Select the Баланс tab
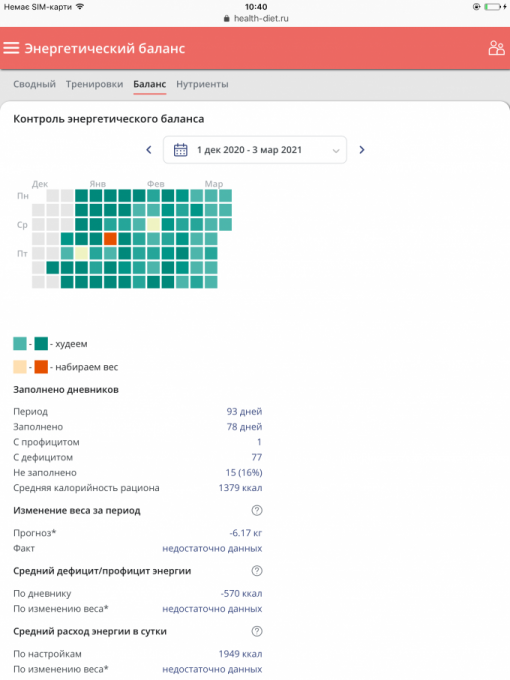The width and height of the screenshot is (510, 680). point(150,84)
